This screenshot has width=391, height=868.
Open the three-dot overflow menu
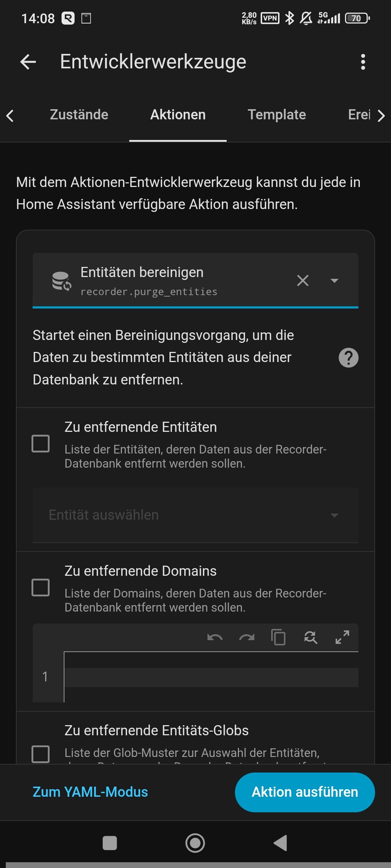click(363, 62)
